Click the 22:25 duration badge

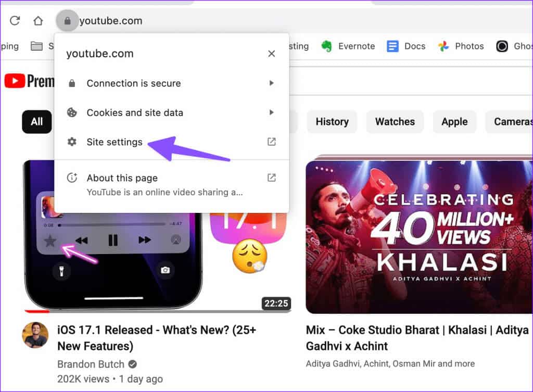[x=276, y=304]
